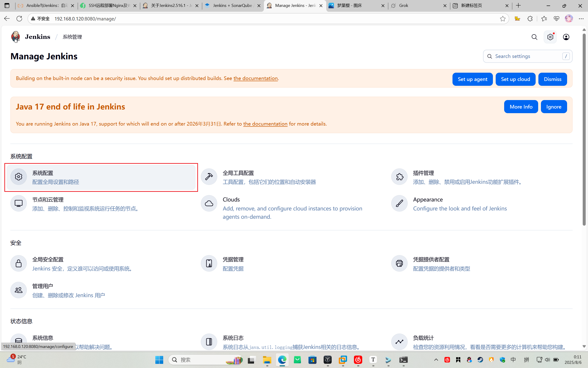Open 插件管理 puzzle icon
Screen dimensions: 588x368
399,177
